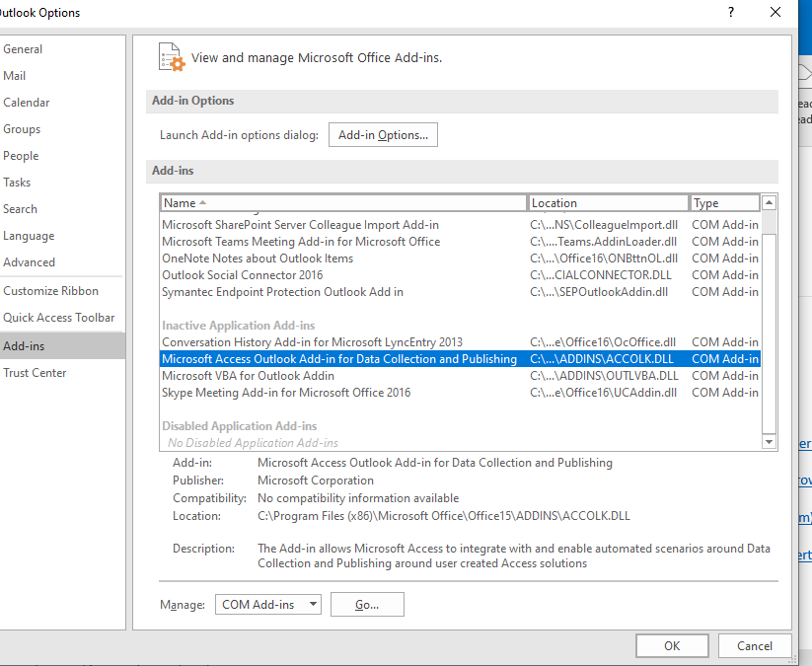Click the question mark help icon
This screenshot has height=666, width=812.
point(731,12)
